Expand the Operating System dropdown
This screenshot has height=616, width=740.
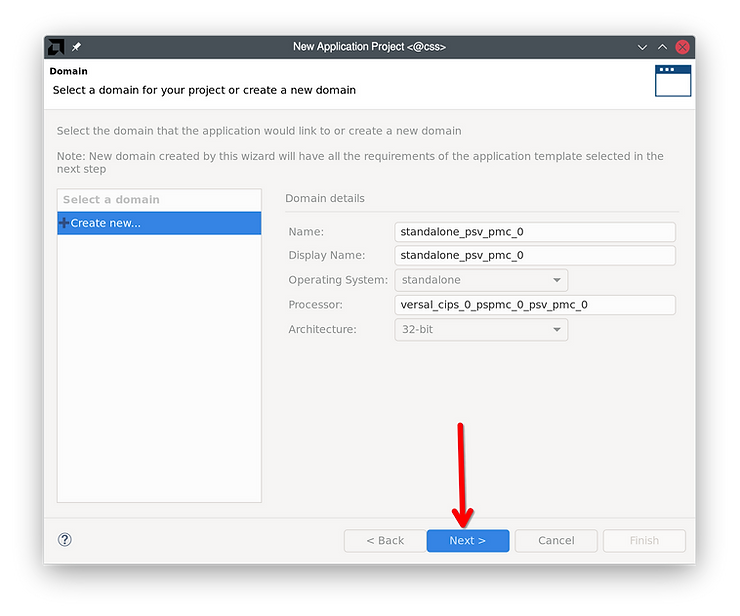click(x=481, y=280)
